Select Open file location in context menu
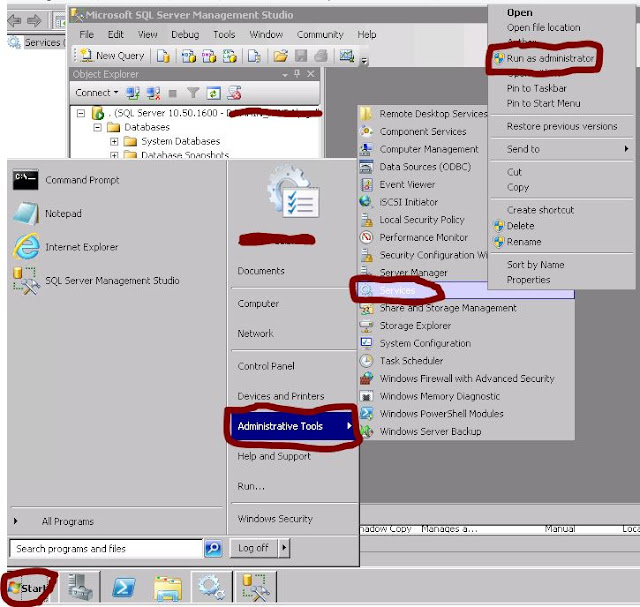Viewport: 640px width, 607px height. 543,28
